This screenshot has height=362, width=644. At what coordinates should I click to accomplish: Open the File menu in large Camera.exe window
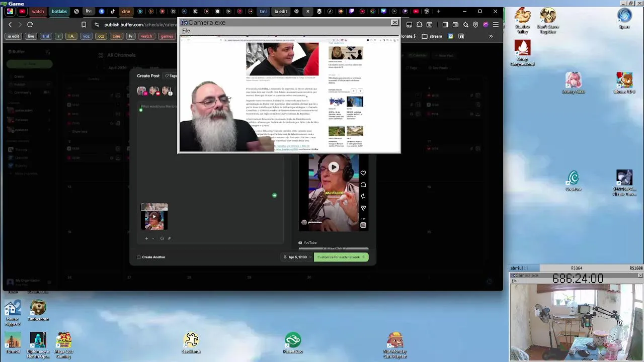[186, 31]
